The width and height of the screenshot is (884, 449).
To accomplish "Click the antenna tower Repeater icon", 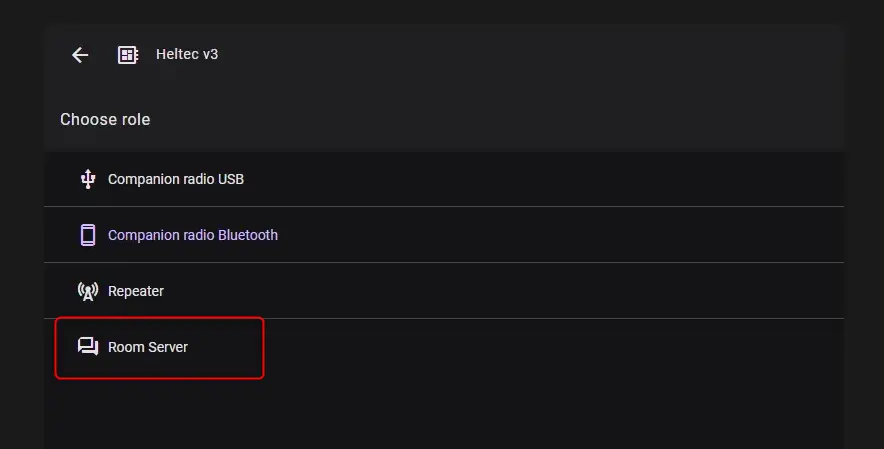I will pyautogui.click(x=88, y=291).
